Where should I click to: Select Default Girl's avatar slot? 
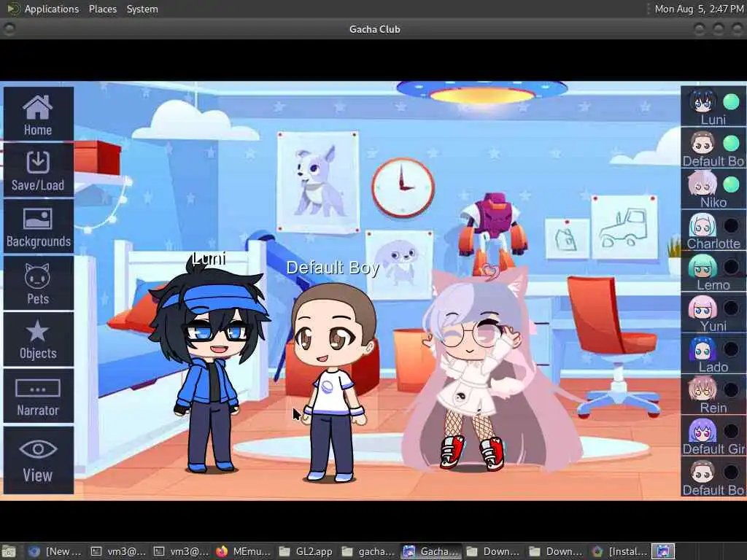click(x=703, y=430)
